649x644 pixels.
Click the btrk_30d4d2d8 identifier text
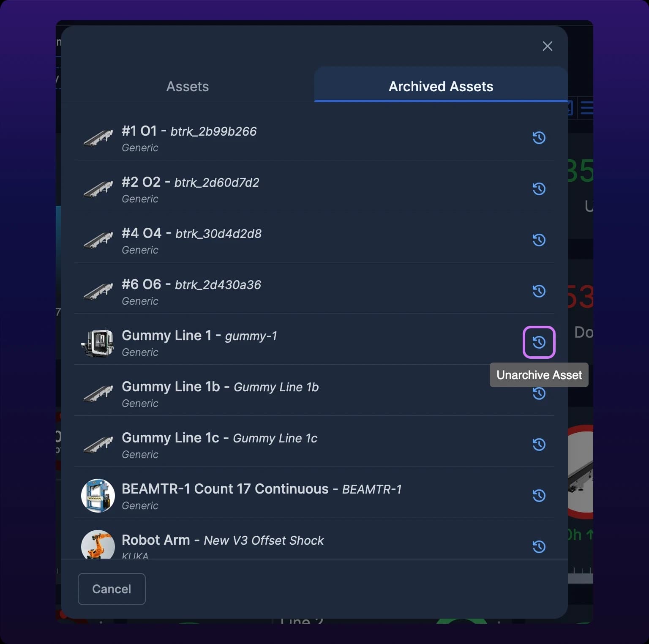pos(218,234)
